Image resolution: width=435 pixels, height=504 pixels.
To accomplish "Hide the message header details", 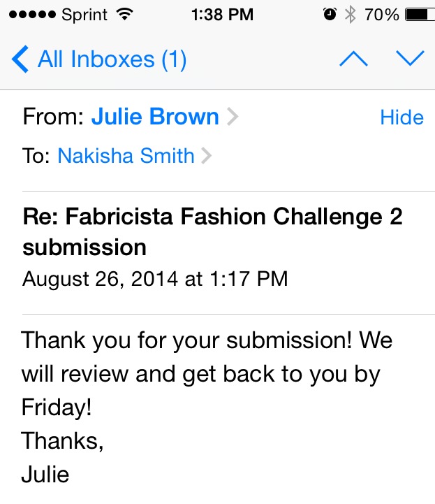I will pyautogui.click(x=402, y=117).
